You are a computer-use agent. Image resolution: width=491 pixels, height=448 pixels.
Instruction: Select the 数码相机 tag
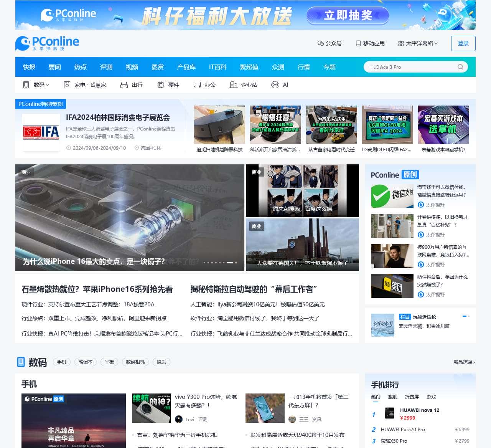(x=135, y=362)
